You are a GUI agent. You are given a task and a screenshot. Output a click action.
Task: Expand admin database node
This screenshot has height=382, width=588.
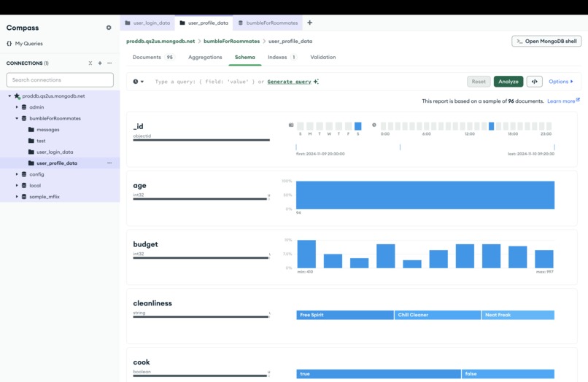tap(17, 107)
